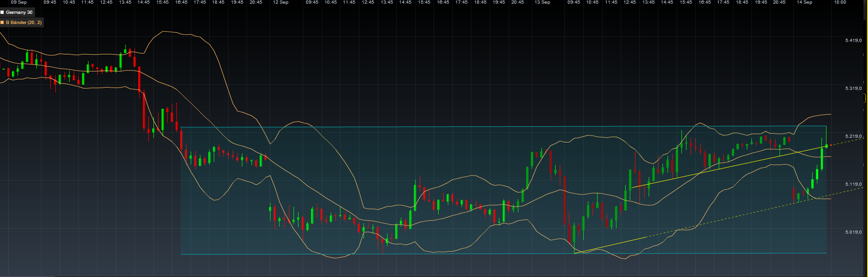Select the teal rectangle's top border line
This screenshot has height=277, width=868.
(504, 127)
